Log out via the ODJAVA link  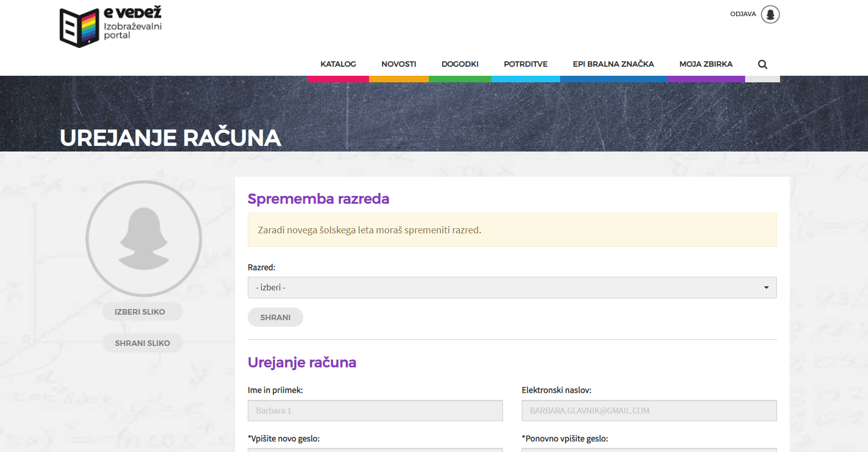point(743,14)
